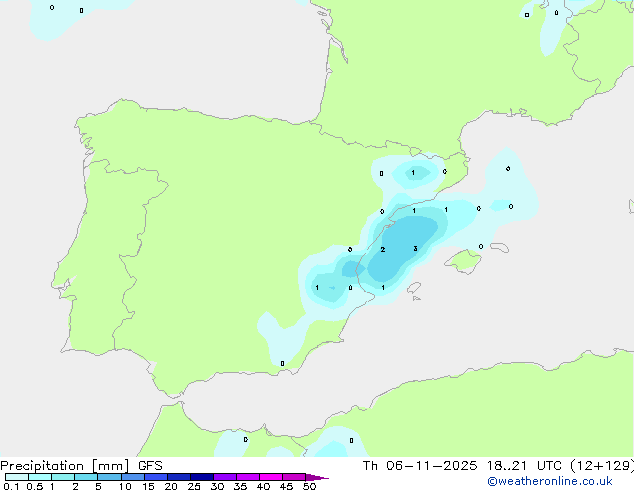Click the legend label '35'
Image resolution: width=634 pixels, height=490 pixels.
(240, 486)
